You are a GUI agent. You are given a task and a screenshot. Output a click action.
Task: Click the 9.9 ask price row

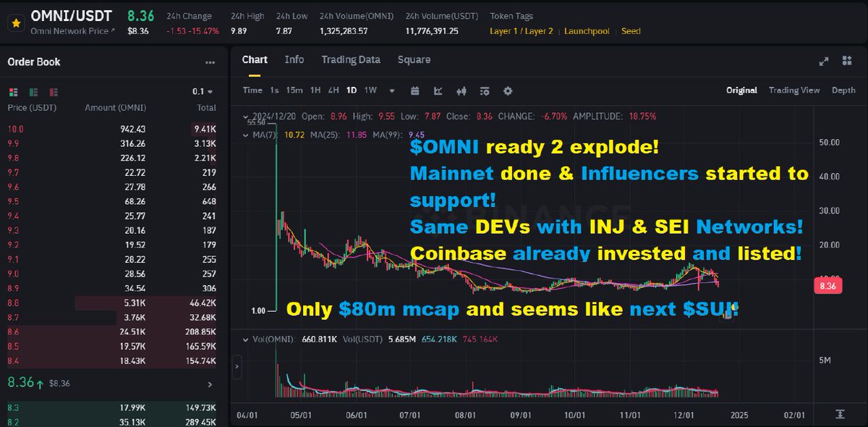point(112,143)
